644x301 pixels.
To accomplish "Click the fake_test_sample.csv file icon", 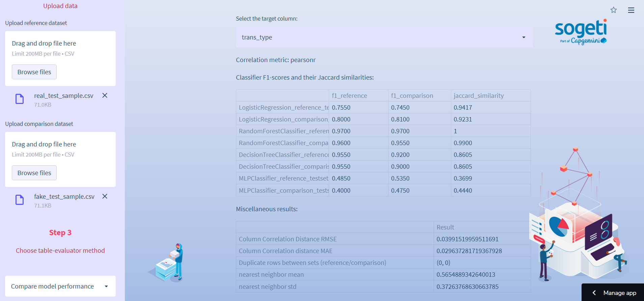I will click(20, 200).
